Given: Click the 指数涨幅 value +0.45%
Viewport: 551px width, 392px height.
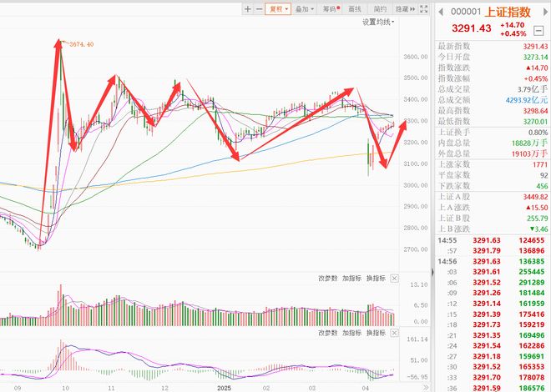Looking at the screenshot, I should click(536, 78).
